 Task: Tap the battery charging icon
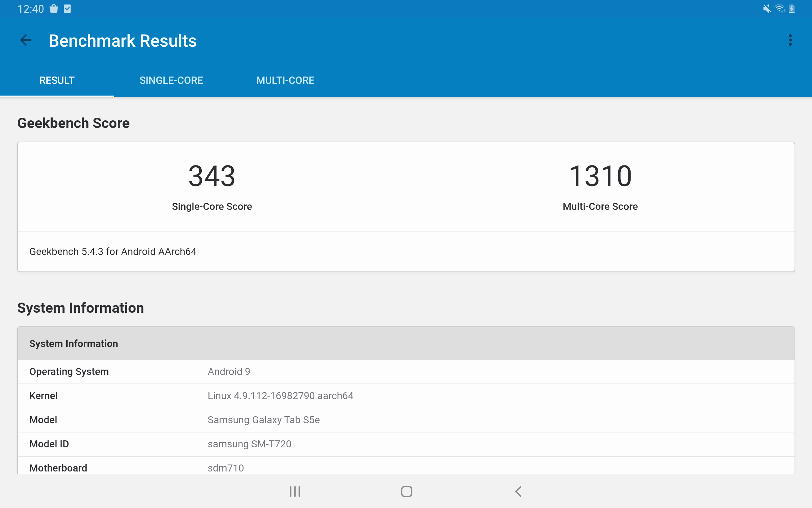[791, 9]
